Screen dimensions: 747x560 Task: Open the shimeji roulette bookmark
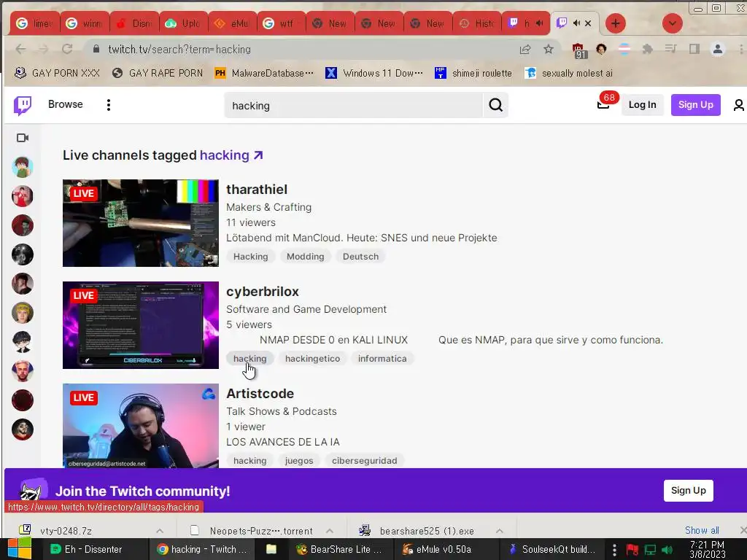click(473, 73)
